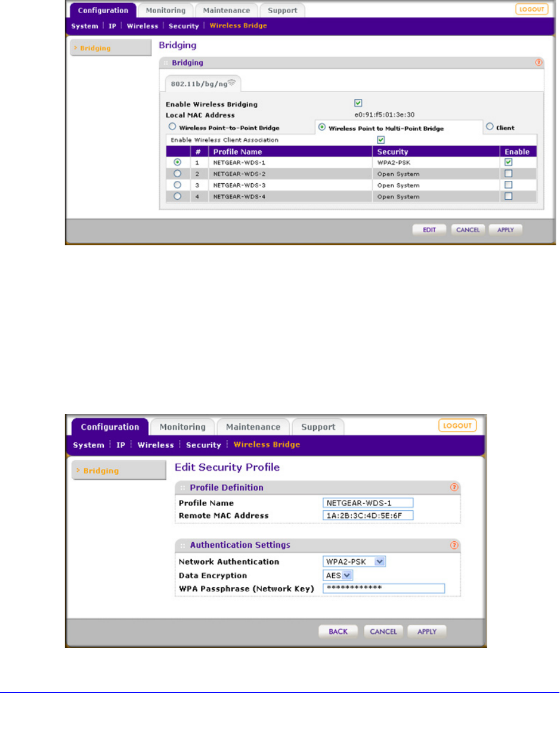
Task: Select the radio button for NETGEAR-WDS-1
Action: tap(177, 162)
